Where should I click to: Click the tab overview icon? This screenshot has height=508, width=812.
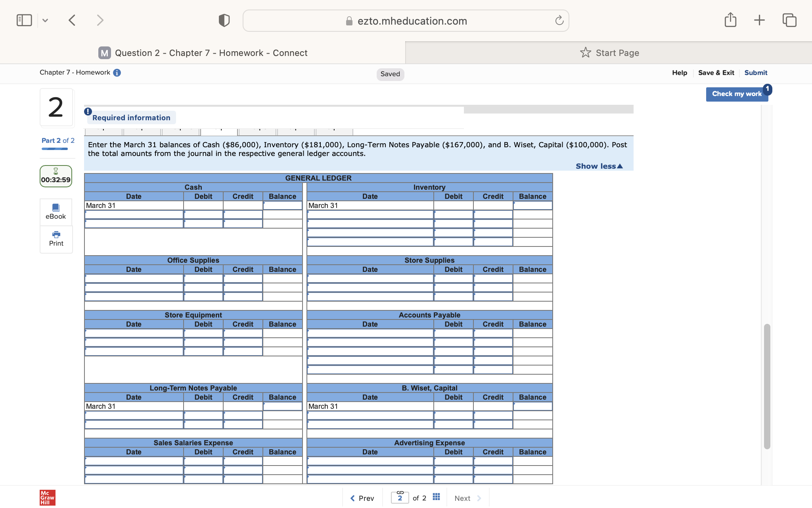click(x=789, y=19)
